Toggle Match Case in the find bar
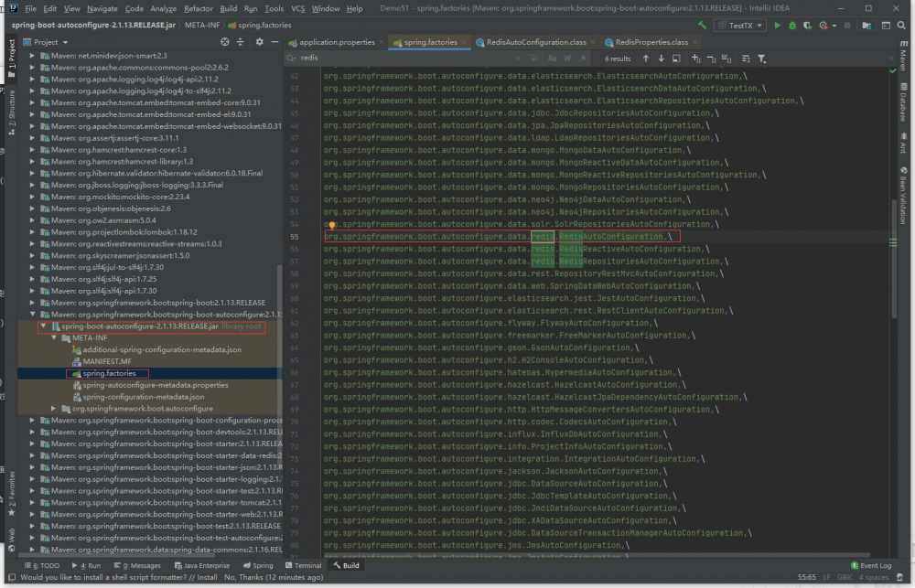 [553, 59]
